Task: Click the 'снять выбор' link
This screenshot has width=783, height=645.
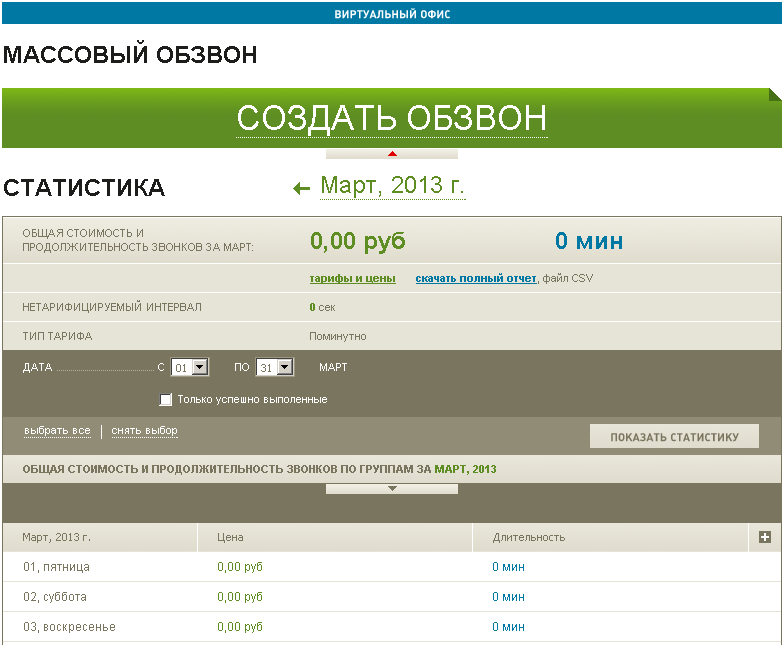Action: [x=144, y=431]
